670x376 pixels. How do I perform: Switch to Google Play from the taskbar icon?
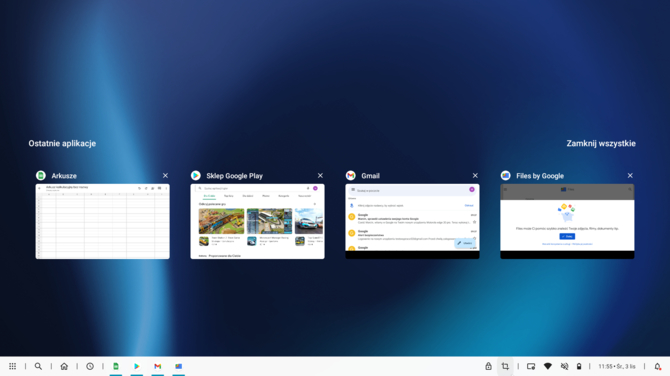(x=137, y=366)
